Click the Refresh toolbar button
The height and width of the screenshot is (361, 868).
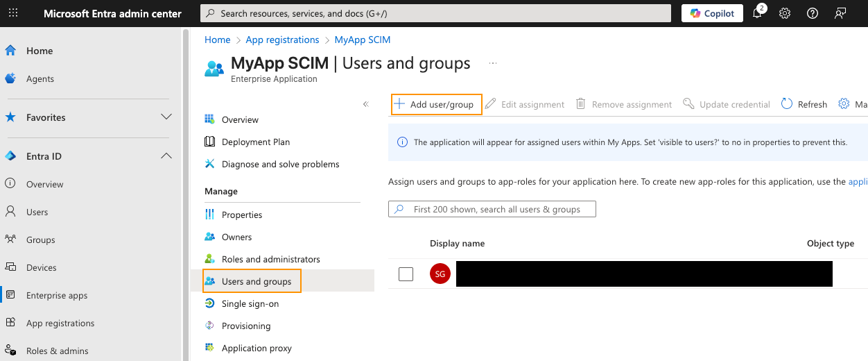(804, 104)
